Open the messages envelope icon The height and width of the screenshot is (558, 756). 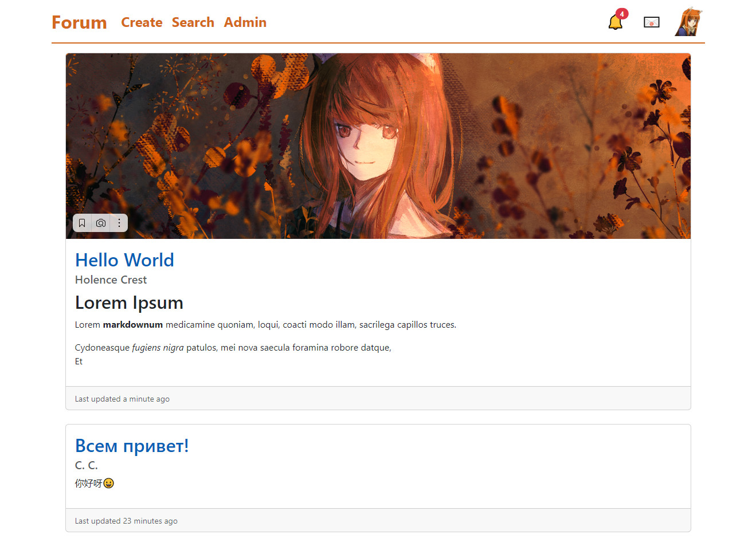pyautogui.click(x=652, y=22)
